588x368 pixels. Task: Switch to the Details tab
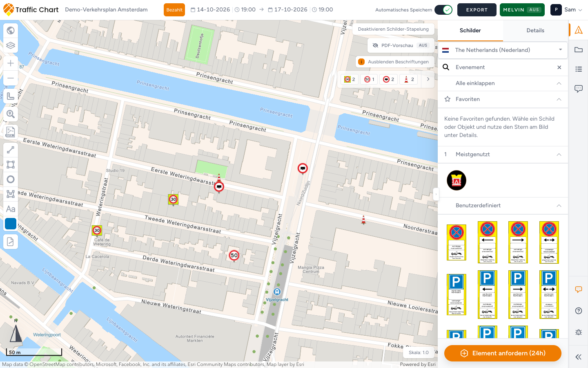point(535,31)
